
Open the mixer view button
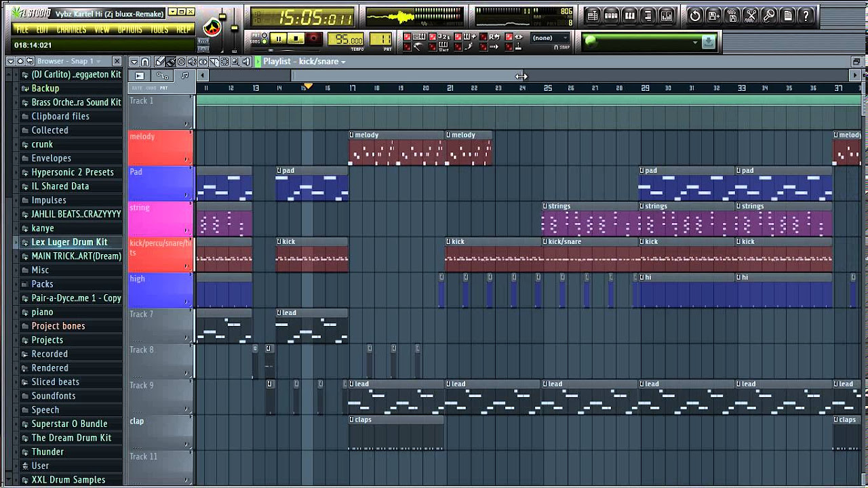[x=667, y=16]
